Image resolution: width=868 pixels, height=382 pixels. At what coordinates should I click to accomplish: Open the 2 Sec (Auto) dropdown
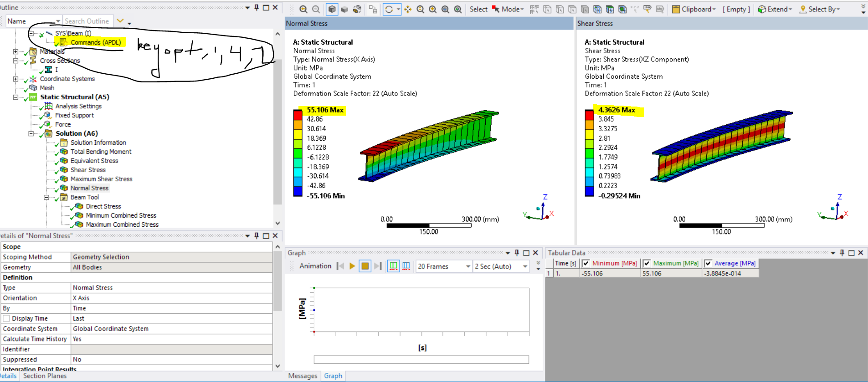coord(525,266)
